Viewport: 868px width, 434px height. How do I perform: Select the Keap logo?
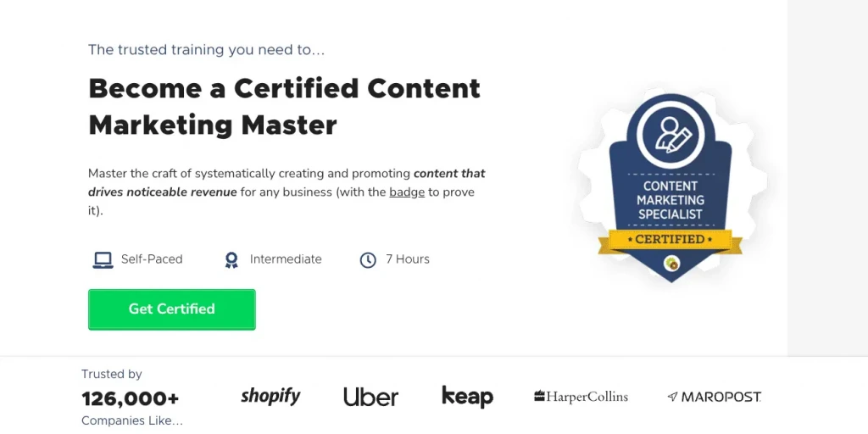click(x=467, y=397)
